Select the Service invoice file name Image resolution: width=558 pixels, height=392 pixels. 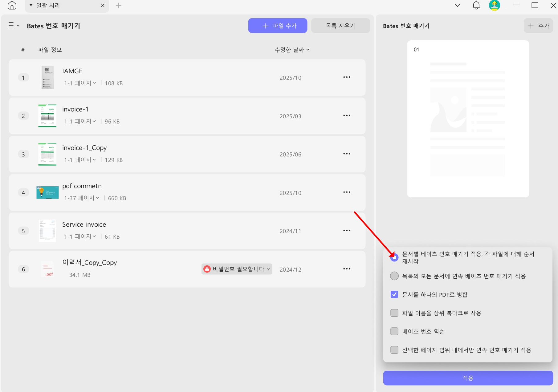[x=84, y=224]
